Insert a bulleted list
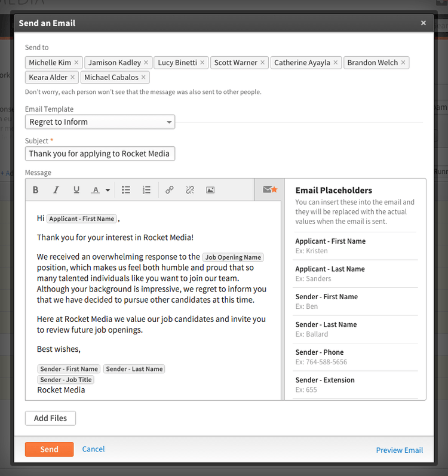Screen dimensions: 448x476 tap(126, 190)
